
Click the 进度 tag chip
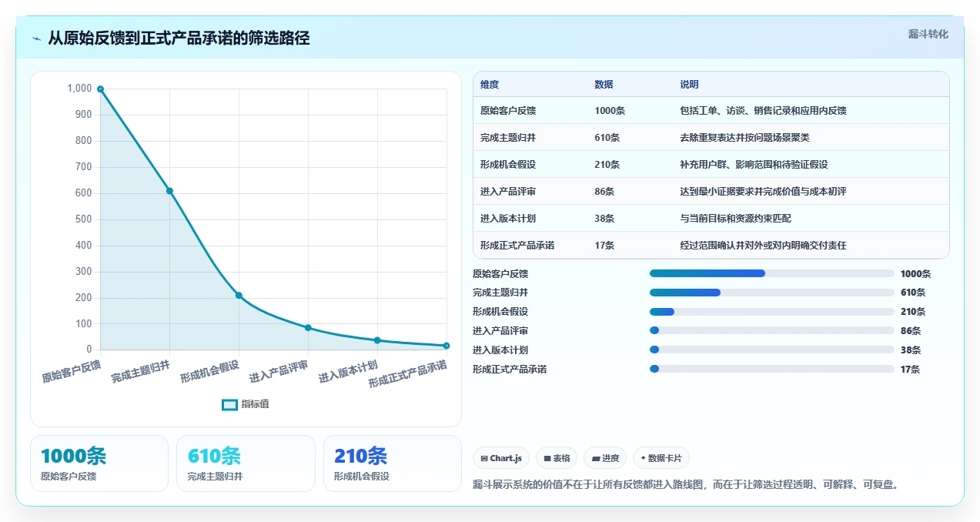pos(605,458)
